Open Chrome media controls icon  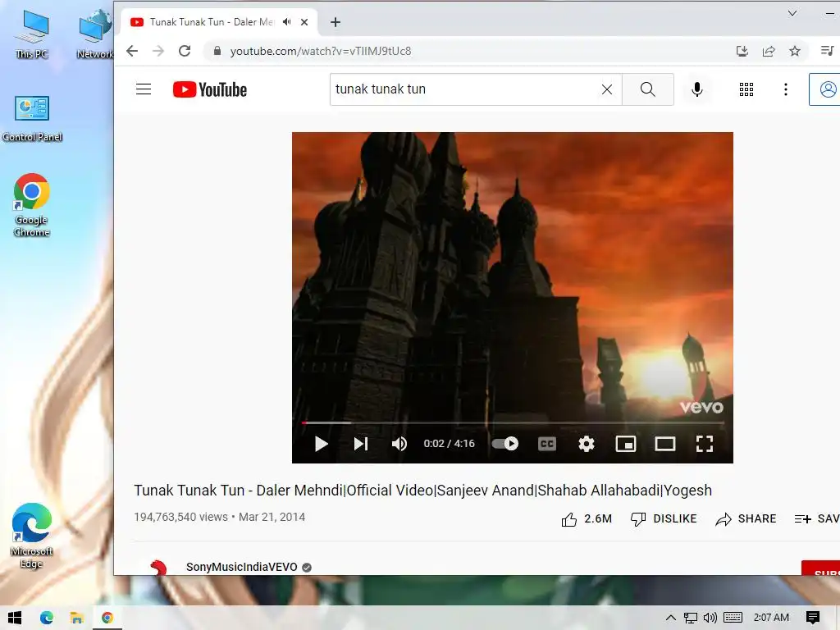(x=827, y=51)
